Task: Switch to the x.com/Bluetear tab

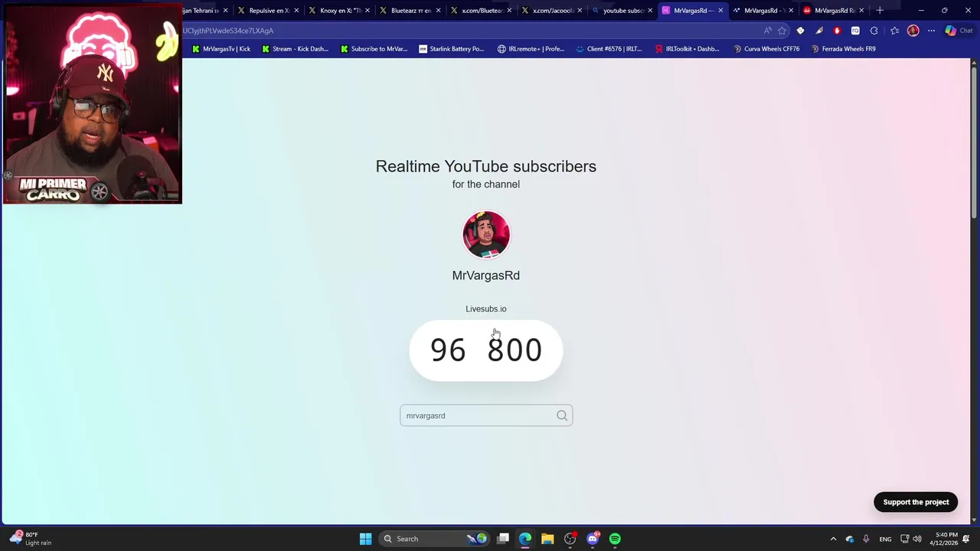Action: [481, 11]
